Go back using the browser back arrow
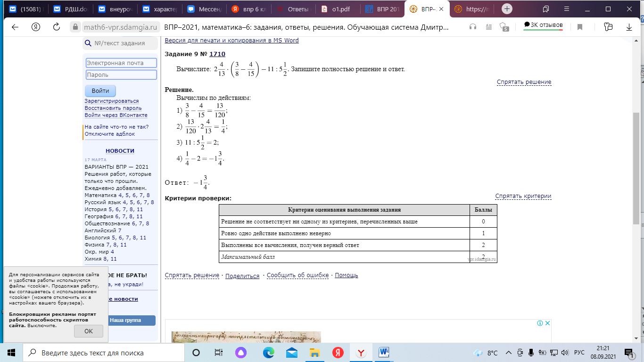Viewport: 644px width, 362px height. pyautogui.click(x=15, y=27)
